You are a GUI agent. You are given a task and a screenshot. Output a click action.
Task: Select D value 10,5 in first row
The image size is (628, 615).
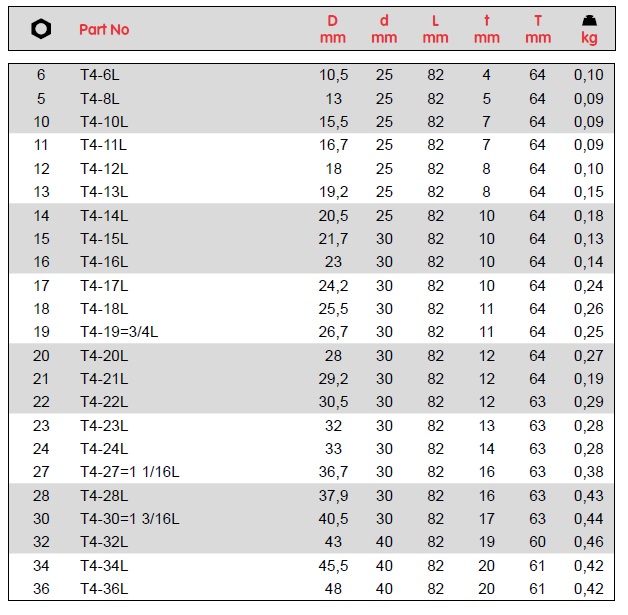[x=331, y=75]
